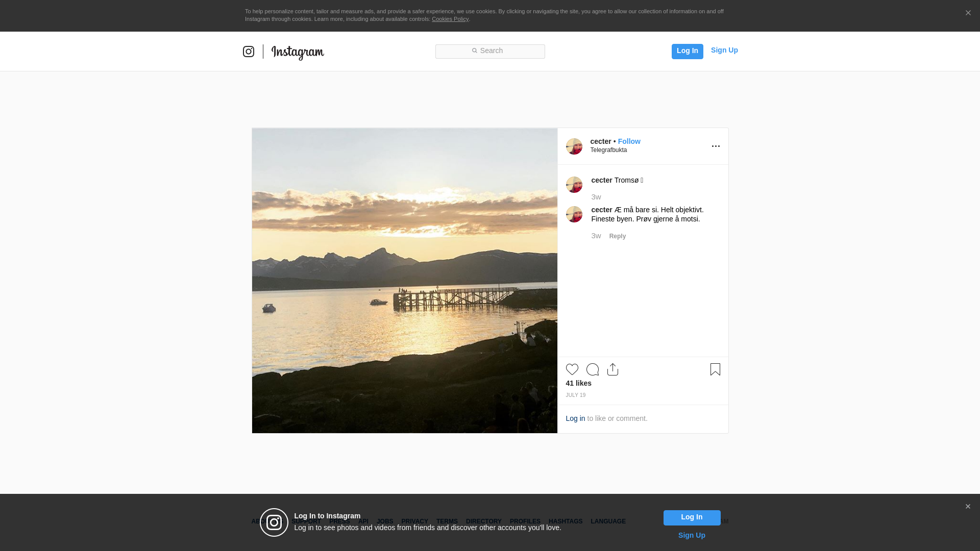Focus the Search input field
980x551 pixels.
(x=490, y=51)
